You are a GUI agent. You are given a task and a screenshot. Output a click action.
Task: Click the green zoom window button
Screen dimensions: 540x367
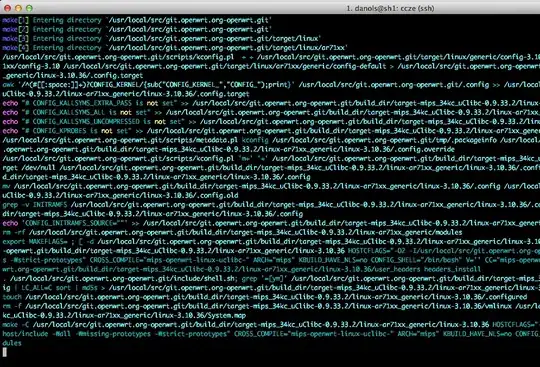click(30, 8)
